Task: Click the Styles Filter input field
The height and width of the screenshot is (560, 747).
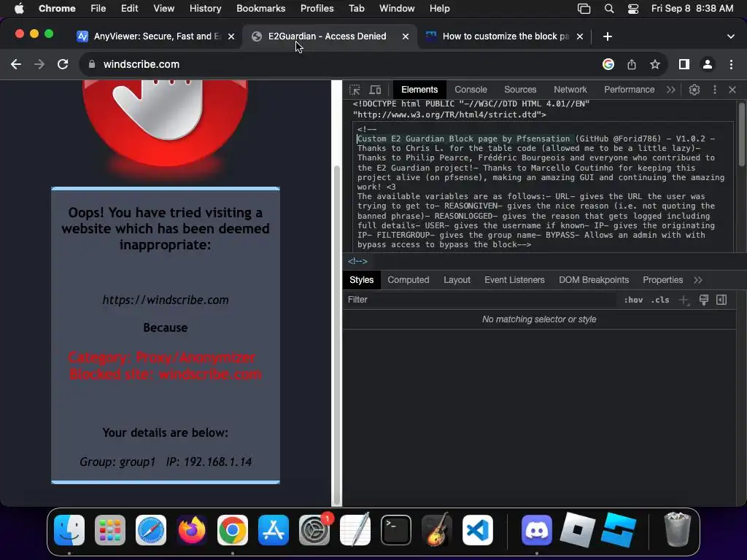Action: click(481, 300)
